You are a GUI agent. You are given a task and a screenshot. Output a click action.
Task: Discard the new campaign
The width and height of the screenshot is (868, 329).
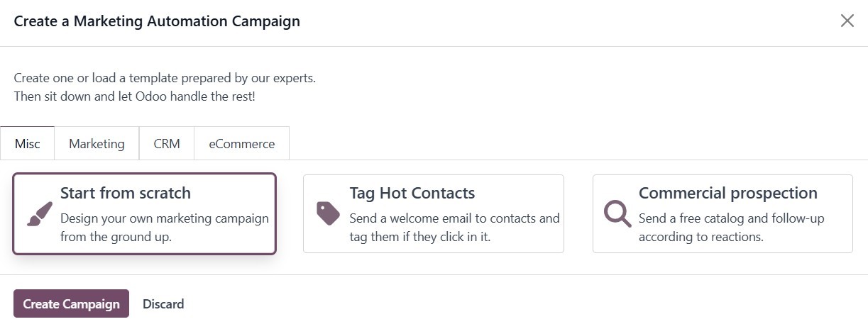163,304
